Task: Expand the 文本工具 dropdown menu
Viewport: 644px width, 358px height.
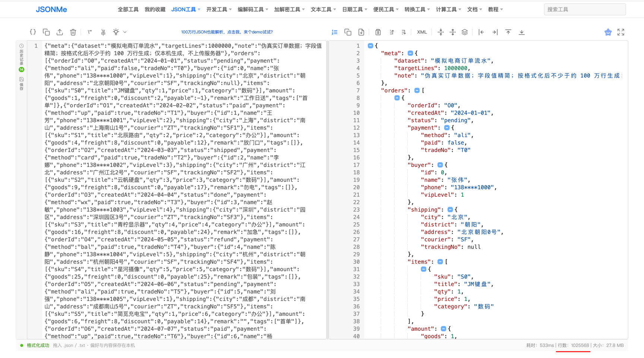Action: point(323,9)
